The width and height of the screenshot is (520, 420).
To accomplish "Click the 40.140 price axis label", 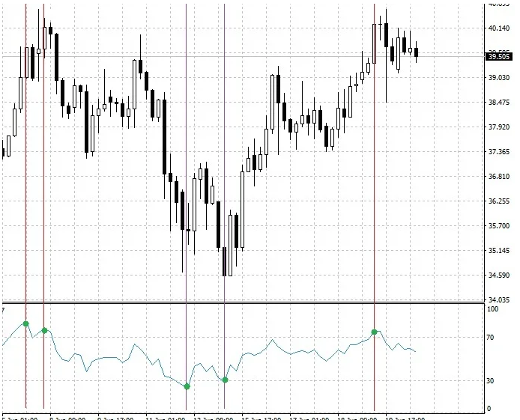I will [498, 28].
